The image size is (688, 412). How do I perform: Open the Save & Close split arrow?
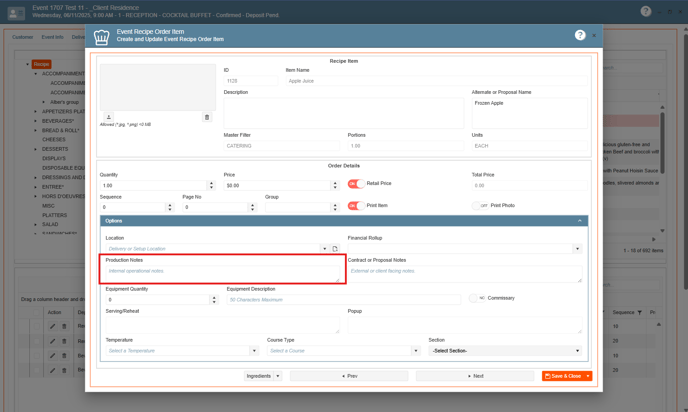pos(588,376)
